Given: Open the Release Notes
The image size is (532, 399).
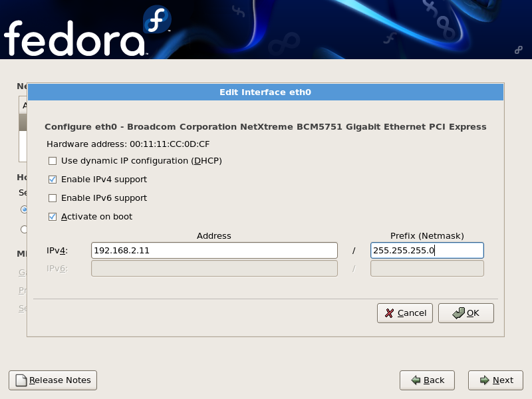Looking at the screenshot, I should (53, 380).
